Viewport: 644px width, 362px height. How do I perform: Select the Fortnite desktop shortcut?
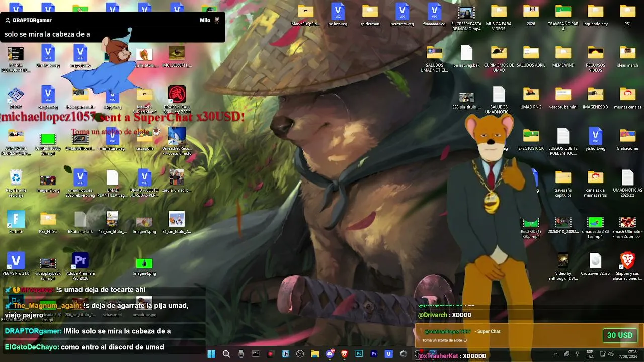16,222
